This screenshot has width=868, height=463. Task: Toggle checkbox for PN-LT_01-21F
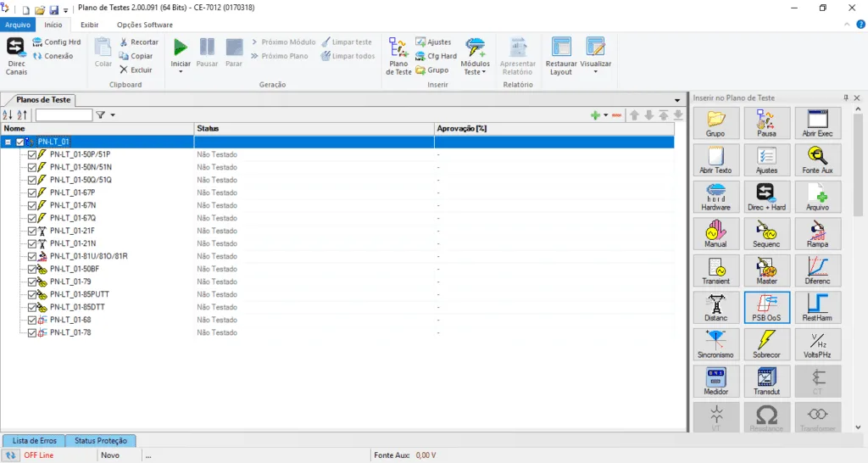[32, 231]
